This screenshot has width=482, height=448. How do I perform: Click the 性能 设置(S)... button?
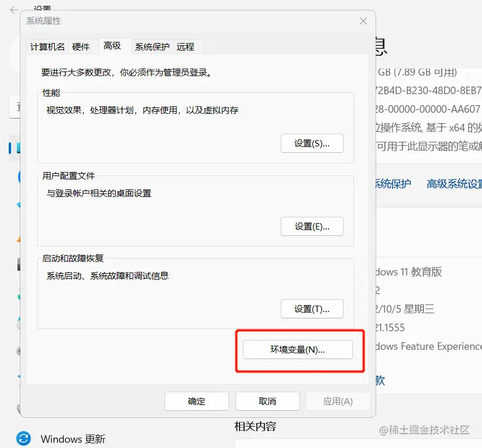coord(312,143)
